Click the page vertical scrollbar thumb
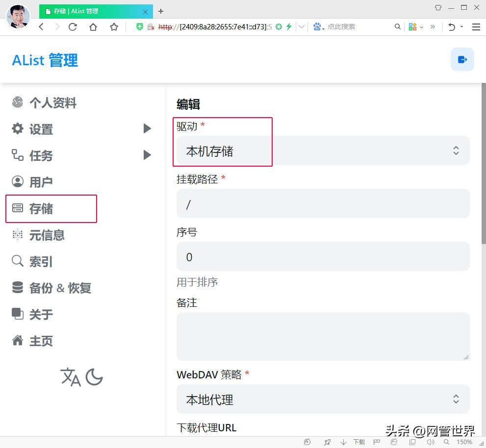 (x=483, y=163)
